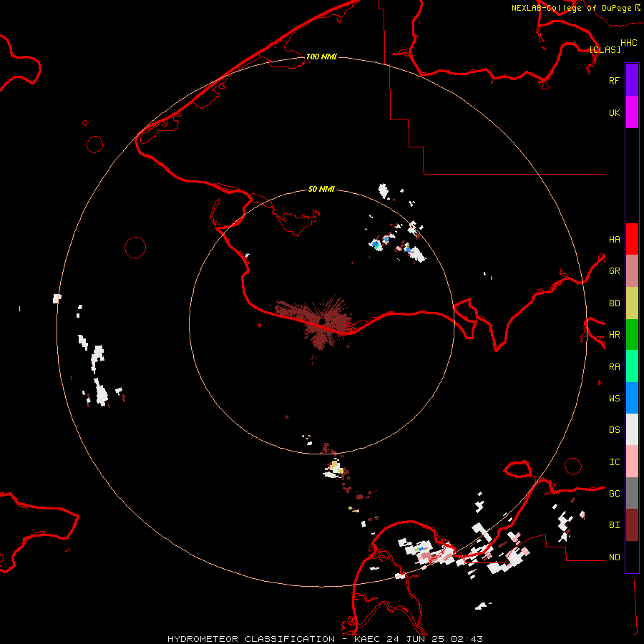Viewport: 644px width, 644px height.
Task: Click the BI brown legend swatch
Action: click(632, 525)
